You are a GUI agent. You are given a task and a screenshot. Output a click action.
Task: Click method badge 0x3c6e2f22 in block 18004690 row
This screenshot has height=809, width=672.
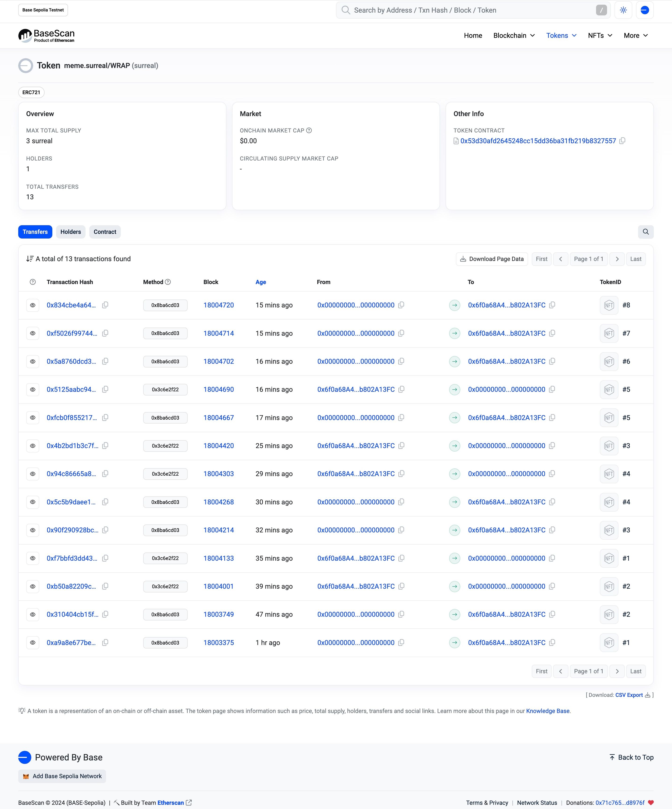(x=165, y=389)
